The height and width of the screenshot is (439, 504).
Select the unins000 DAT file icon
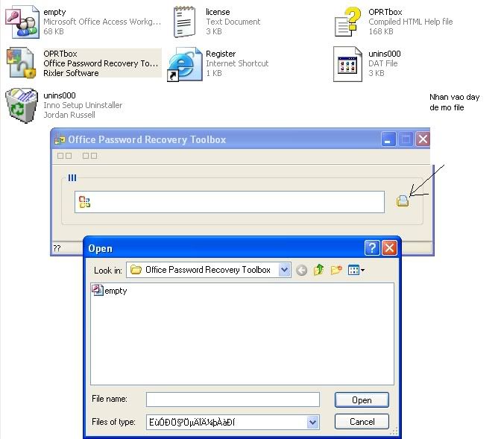[x=347, y=63]
